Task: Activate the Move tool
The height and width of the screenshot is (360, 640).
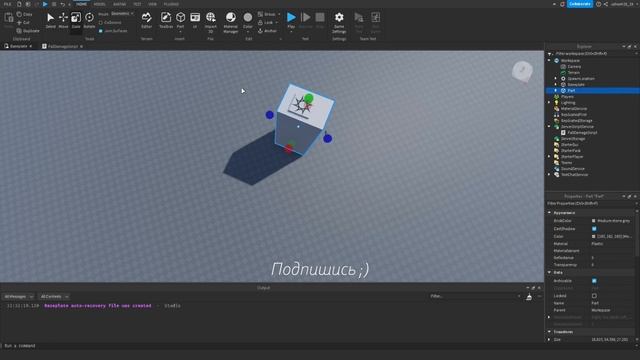Action: click(63, 20)
